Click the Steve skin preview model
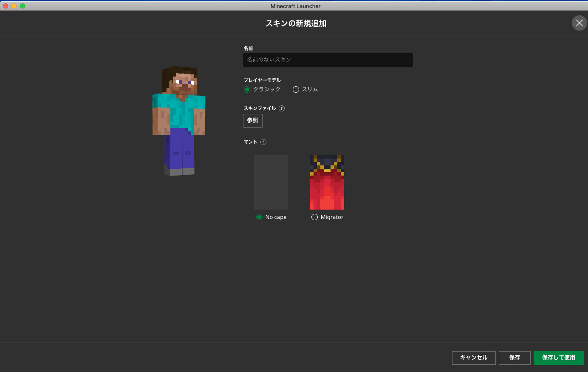The image size is (588, 372). click(179, 121)
